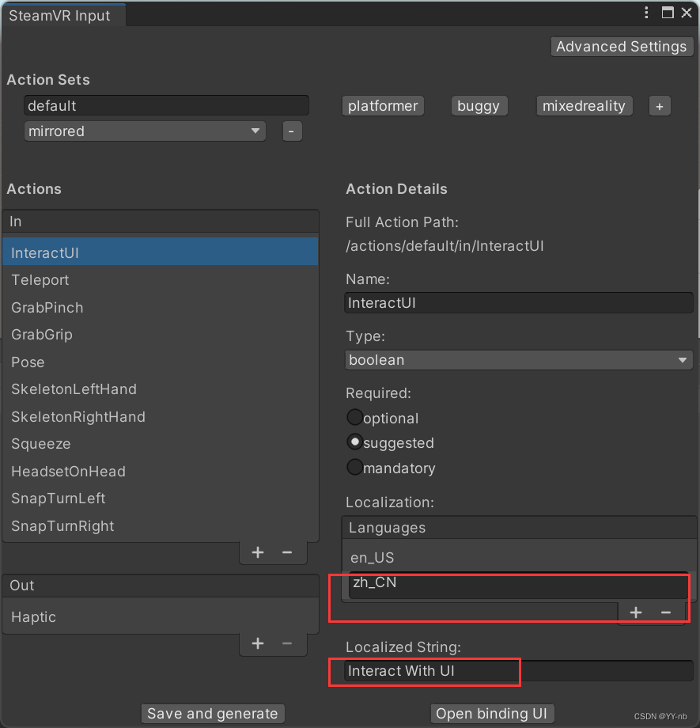Remove the default action set

point(292,131)
